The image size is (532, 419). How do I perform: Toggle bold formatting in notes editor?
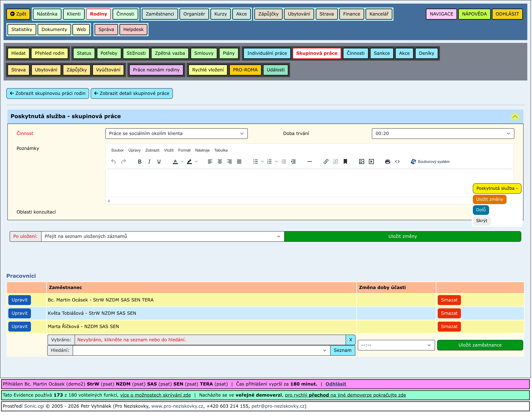click(x=139, y=161)
